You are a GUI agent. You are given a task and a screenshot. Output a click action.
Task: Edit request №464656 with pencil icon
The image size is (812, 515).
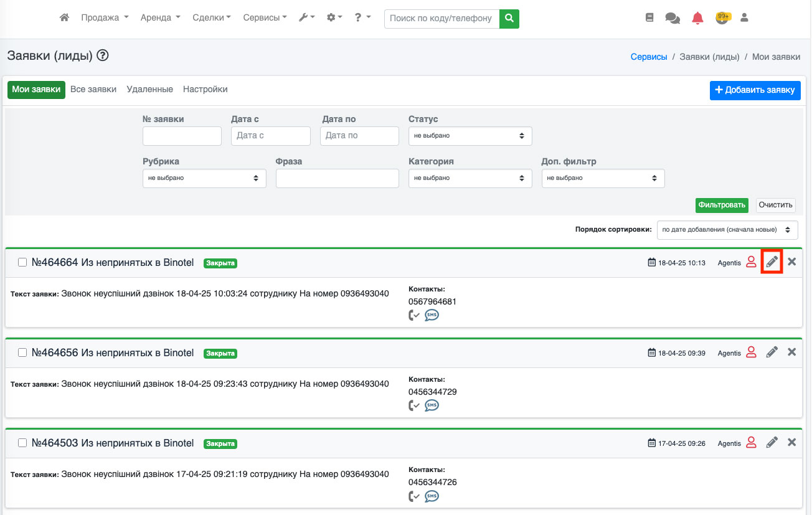click(x=772, y=352)
